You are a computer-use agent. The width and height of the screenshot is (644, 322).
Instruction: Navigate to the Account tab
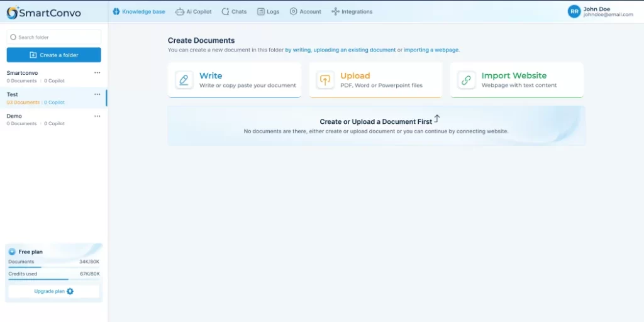click(305, 11)
